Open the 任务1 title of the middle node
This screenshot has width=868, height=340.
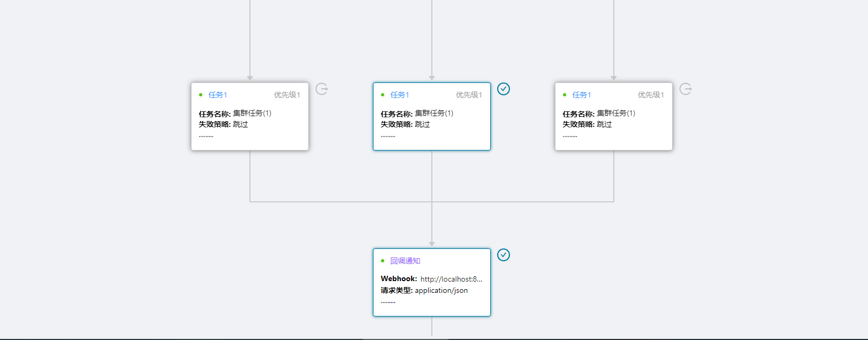coord(400,95)
